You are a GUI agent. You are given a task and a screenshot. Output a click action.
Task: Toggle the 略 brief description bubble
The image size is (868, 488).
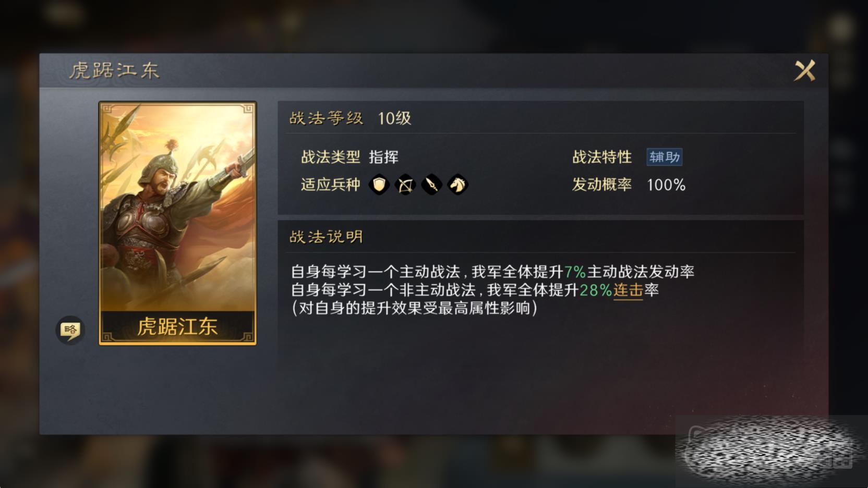70,330
